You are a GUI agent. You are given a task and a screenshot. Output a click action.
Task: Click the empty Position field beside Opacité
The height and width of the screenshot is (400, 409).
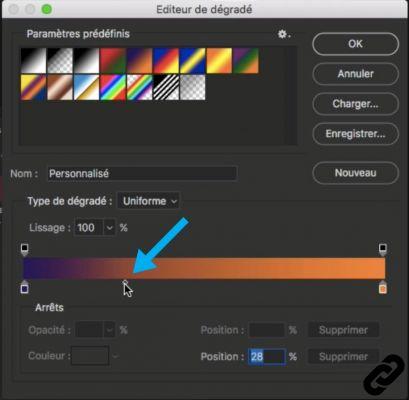pyautogui.click(x=267, y=330)
